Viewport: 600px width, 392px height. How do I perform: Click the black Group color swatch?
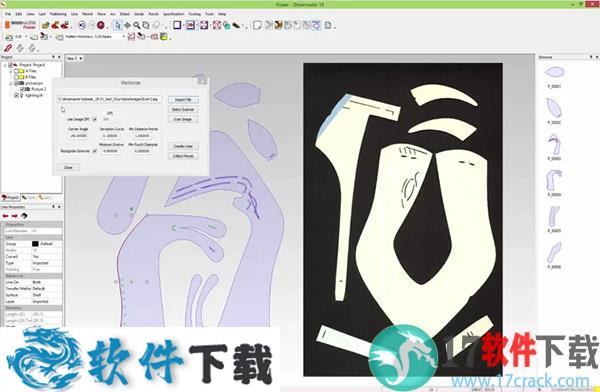(35, 244)
